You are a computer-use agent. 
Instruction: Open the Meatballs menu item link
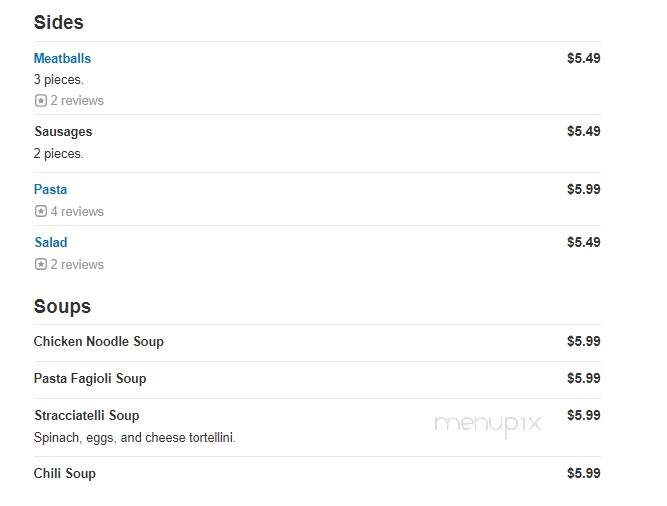click(62, 58)
